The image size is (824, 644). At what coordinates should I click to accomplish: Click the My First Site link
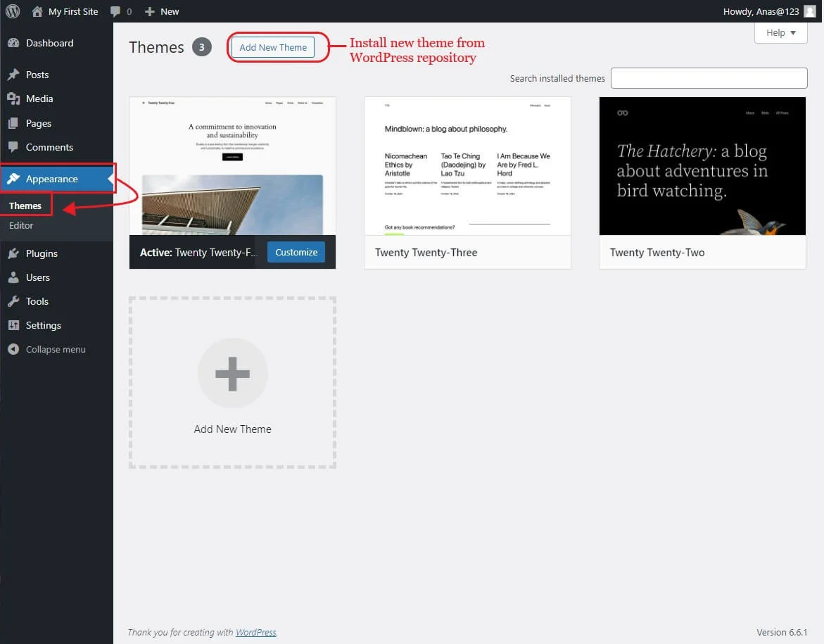[x=73, y=11]
